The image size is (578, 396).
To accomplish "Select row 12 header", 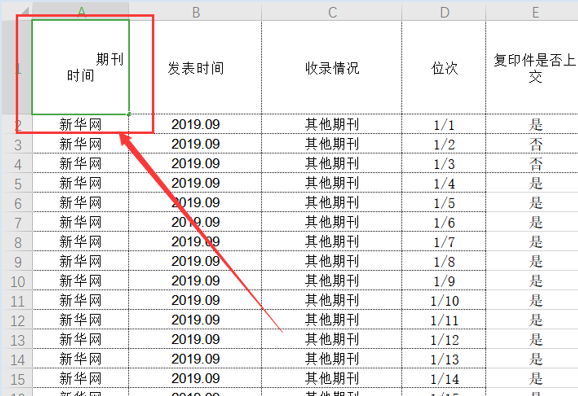I will (x=18, y=320).
